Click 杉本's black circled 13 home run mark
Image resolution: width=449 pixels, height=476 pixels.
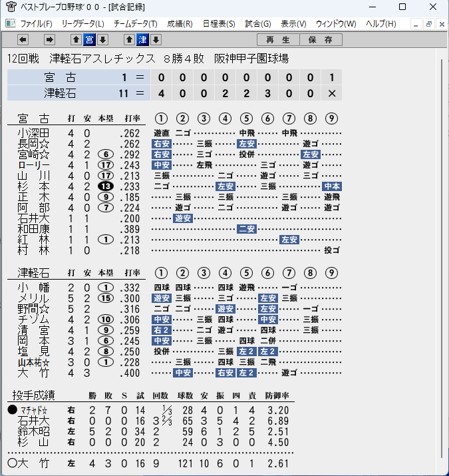[106, 186]
